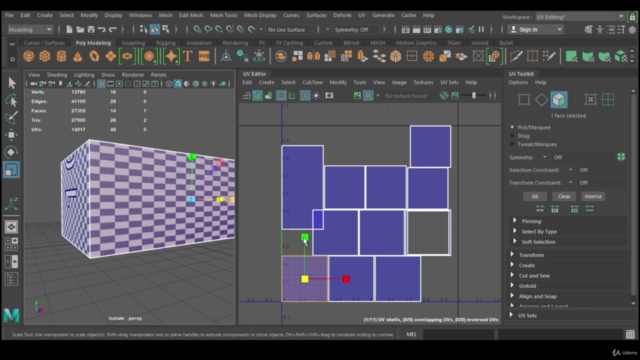The height and width of the screenshot is (360, 640).
Task: Click the Inverse selection button
Action: click(x=593, y=196)
